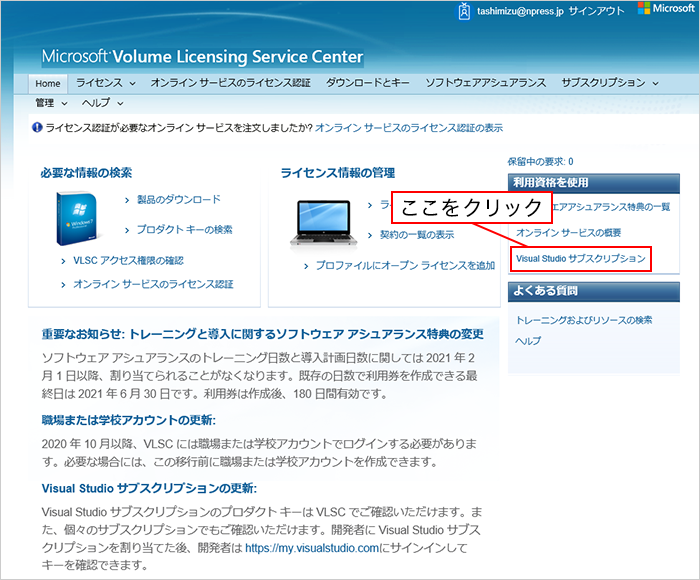Open the Home tab
Viewport: 700px width, 580px height.
point(48,83)
